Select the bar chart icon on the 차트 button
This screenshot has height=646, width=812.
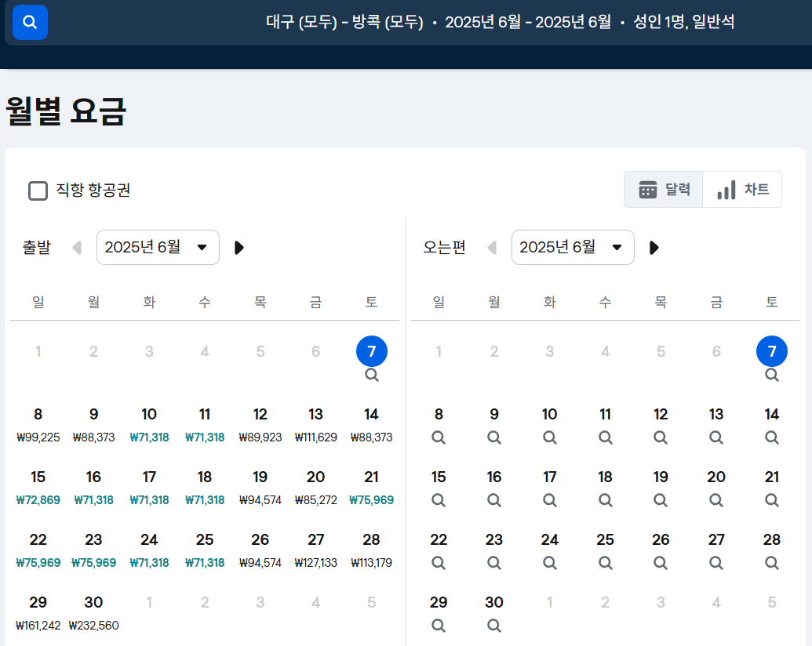click(x=727, y=188)
